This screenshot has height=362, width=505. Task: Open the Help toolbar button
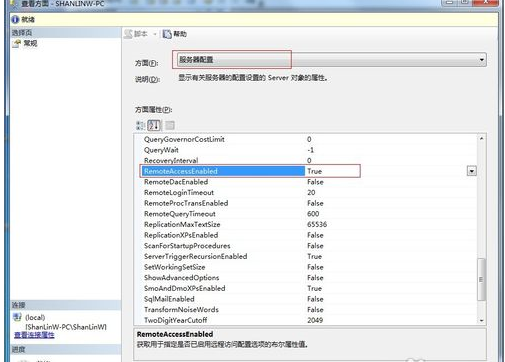(175, 34)
